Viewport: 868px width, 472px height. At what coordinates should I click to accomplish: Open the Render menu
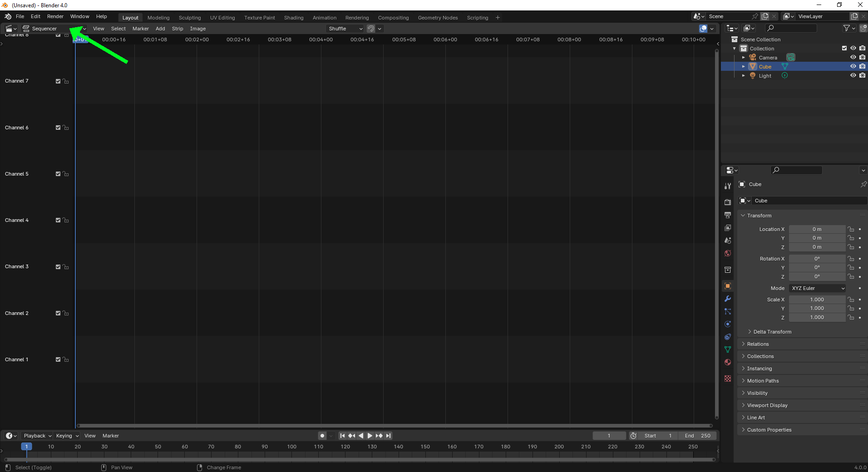(x=55, y=16)
